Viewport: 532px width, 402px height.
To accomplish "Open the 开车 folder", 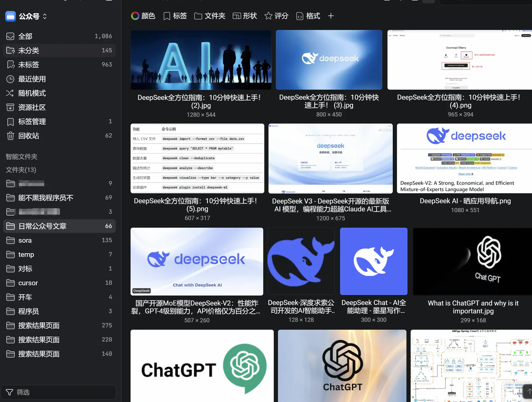I will click(59, 297).
